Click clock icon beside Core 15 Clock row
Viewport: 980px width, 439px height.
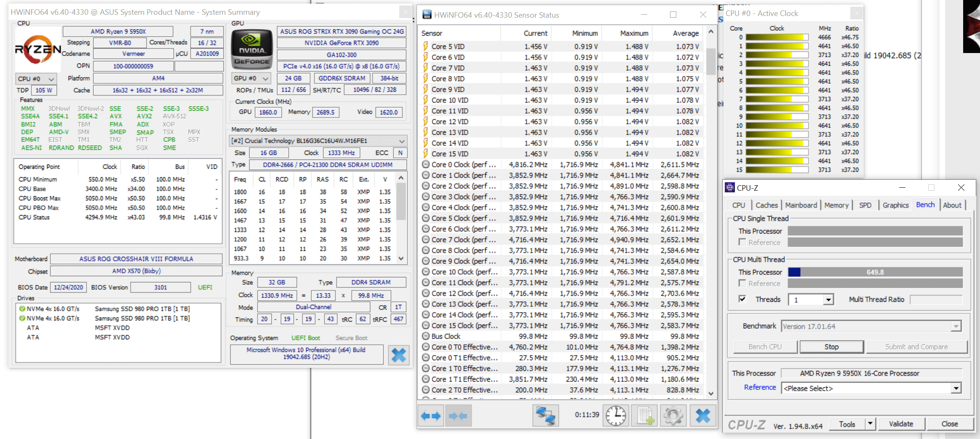pyautogui.click(x=426, y=325)
